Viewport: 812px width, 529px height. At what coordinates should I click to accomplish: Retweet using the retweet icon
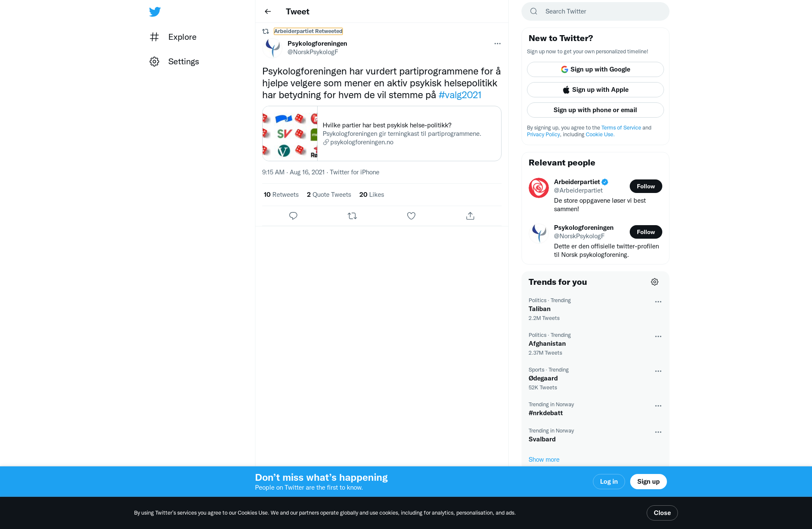point(352,216)
